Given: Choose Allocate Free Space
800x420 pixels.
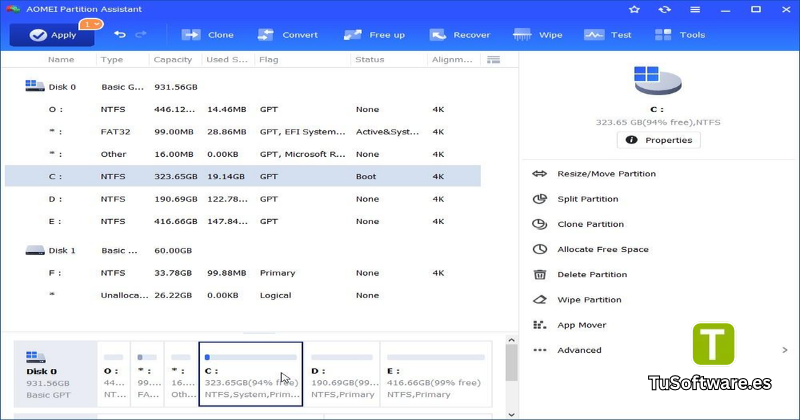Looking at the screenshot, I should (591, 249).
